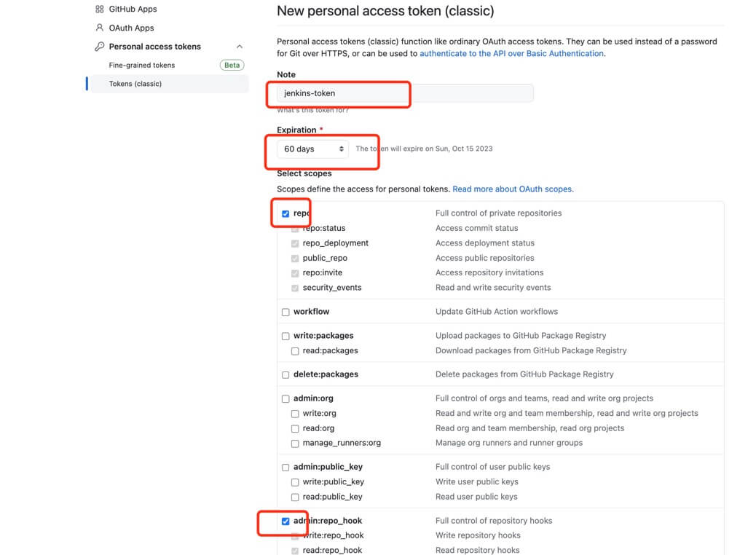Enable the admin:org scope

[286, 399]
